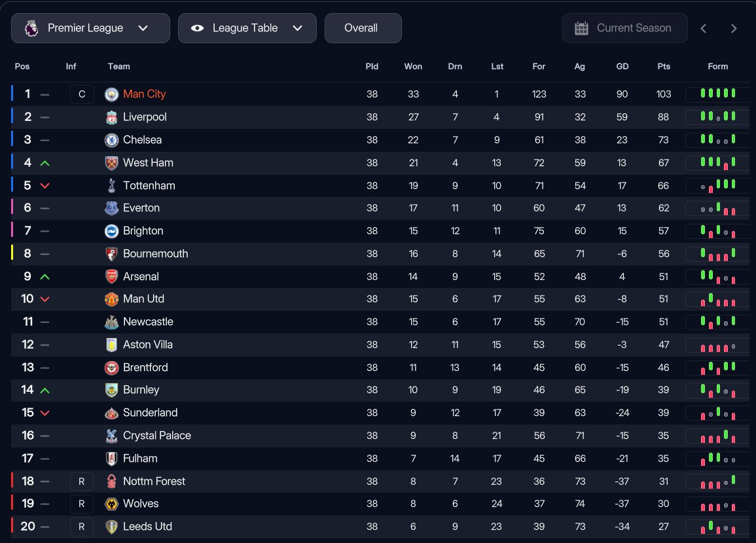Go to the next season arrow
Viewport: 756px width, 543px height.
pyautogui.click(x=734, y=28)
